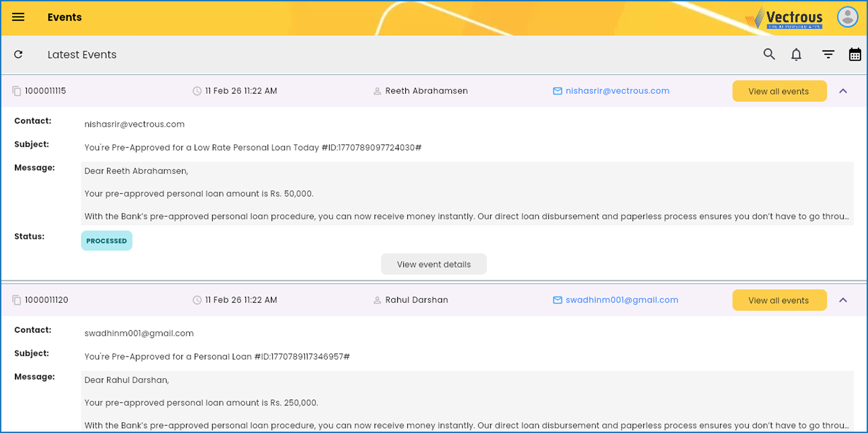Open nishasrir@vectrous.com email link
The image size is (868, 433).
pyautogui.click(x=617, y=91)
